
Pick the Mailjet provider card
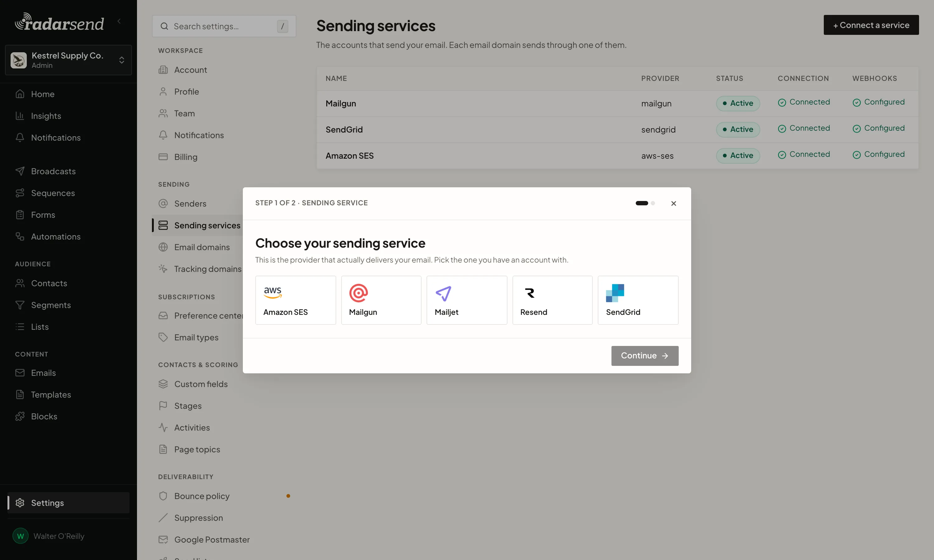tap(467, 300)
